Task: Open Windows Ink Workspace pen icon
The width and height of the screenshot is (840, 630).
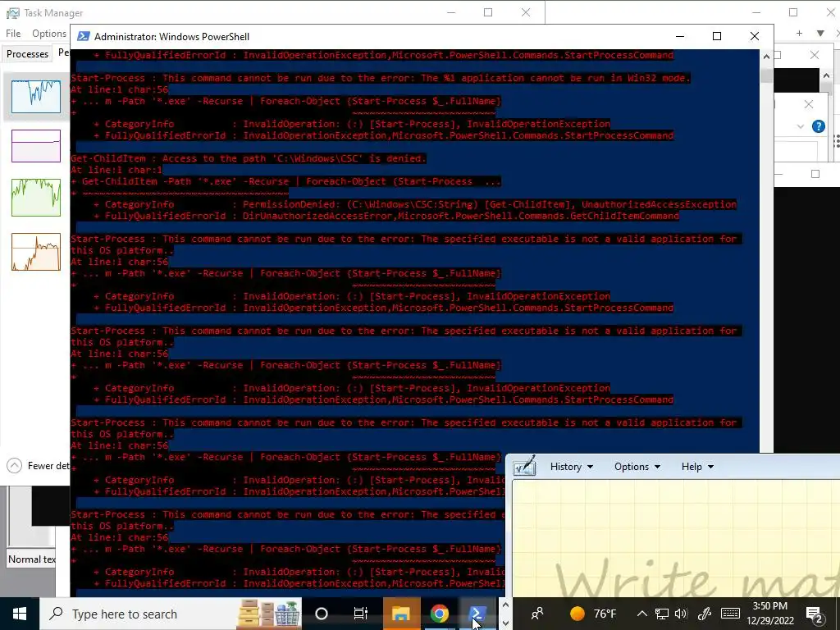Action: click(x=705, y=614)
